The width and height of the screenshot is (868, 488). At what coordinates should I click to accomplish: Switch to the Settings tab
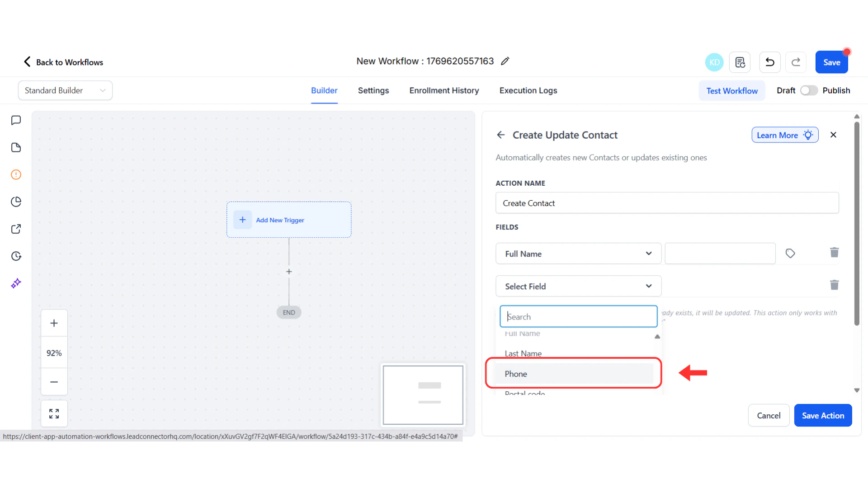pos(373,90)
